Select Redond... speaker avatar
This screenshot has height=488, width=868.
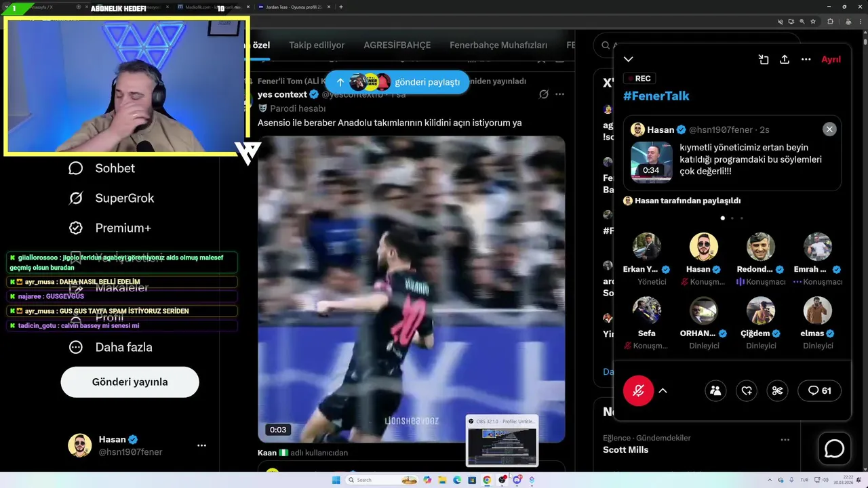point(761,247)
